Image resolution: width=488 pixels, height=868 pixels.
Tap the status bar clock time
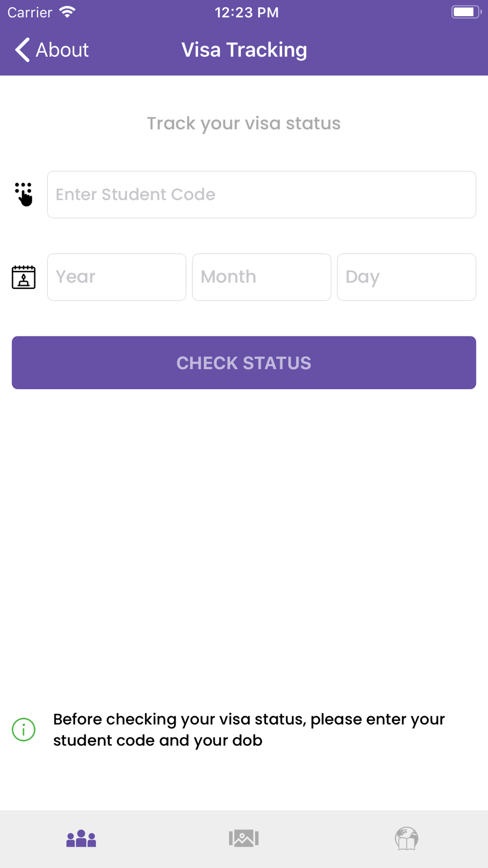(246, 12)
